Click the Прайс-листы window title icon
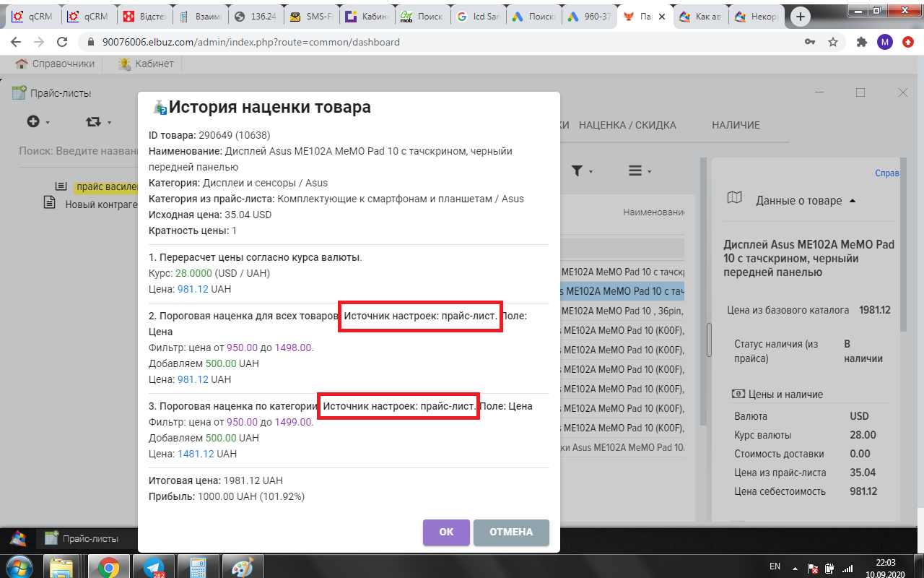 pos(19,92)
